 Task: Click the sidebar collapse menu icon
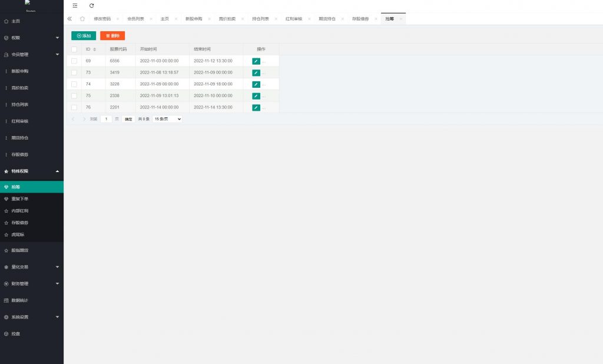75,5
